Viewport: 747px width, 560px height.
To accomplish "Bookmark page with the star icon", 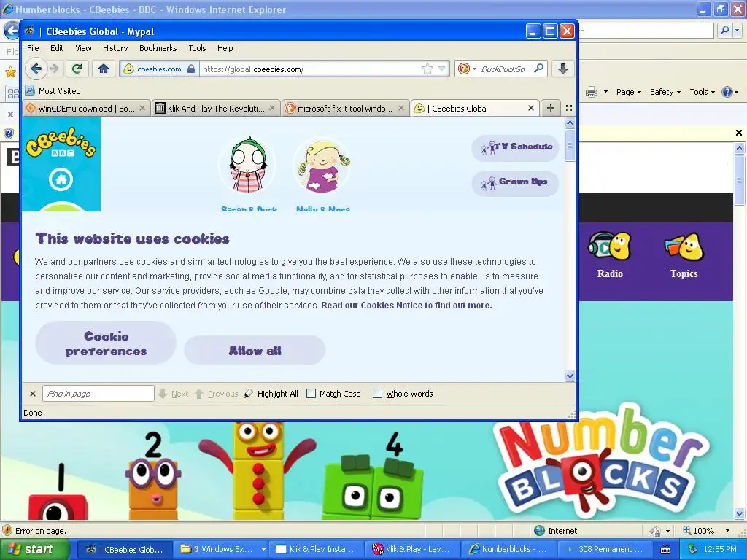I will click(x=427, y=69).
